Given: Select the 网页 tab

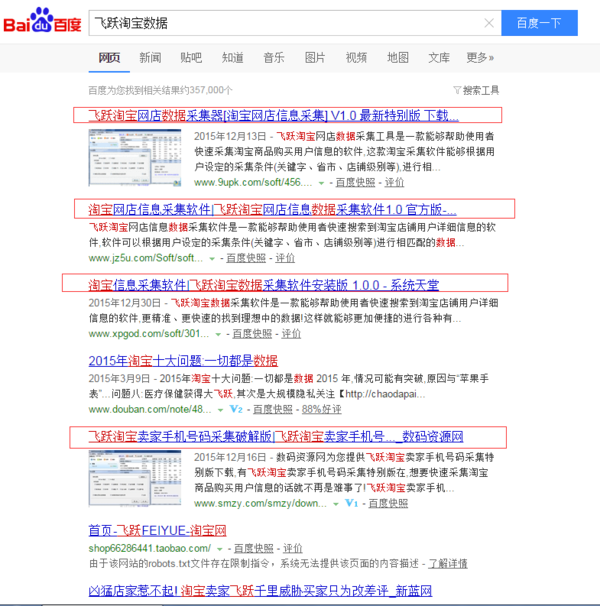Looking at the screenshot, I should [x=109, y=58].
